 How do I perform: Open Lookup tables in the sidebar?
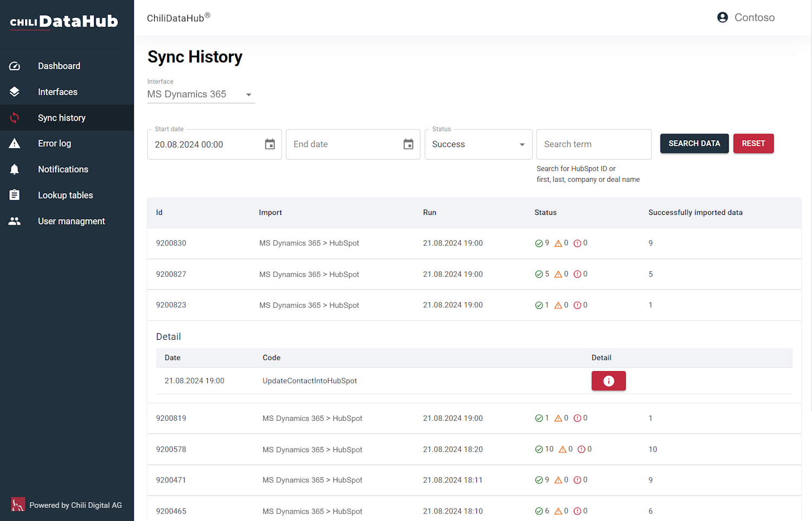pos(67,195)
